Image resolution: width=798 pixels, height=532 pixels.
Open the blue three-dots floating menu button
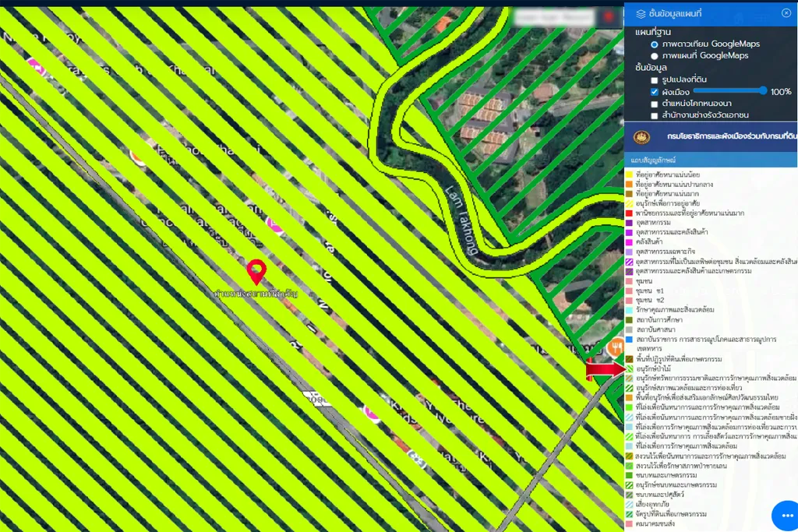(x=786, y=516)
